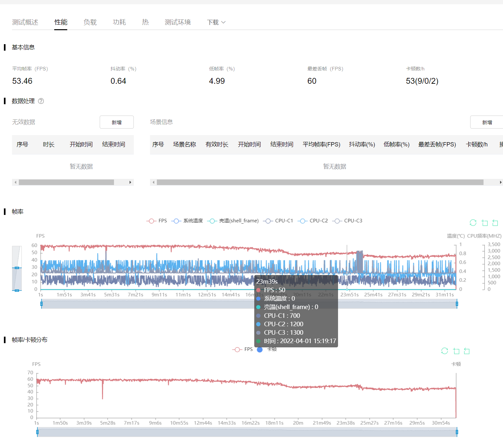Click right handle of 帧率/卡顿分布 range slider

pyautogui.click(x=457, y=432)
